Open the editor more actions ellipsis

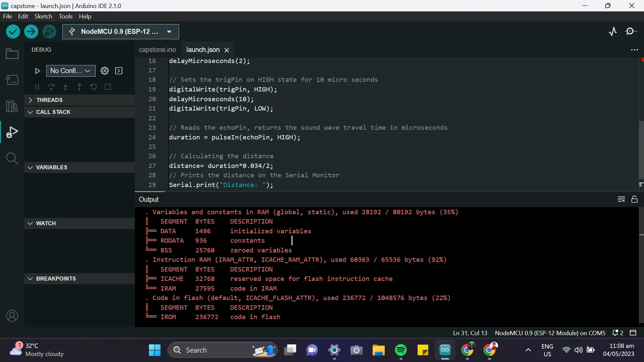tap(634, 50)
